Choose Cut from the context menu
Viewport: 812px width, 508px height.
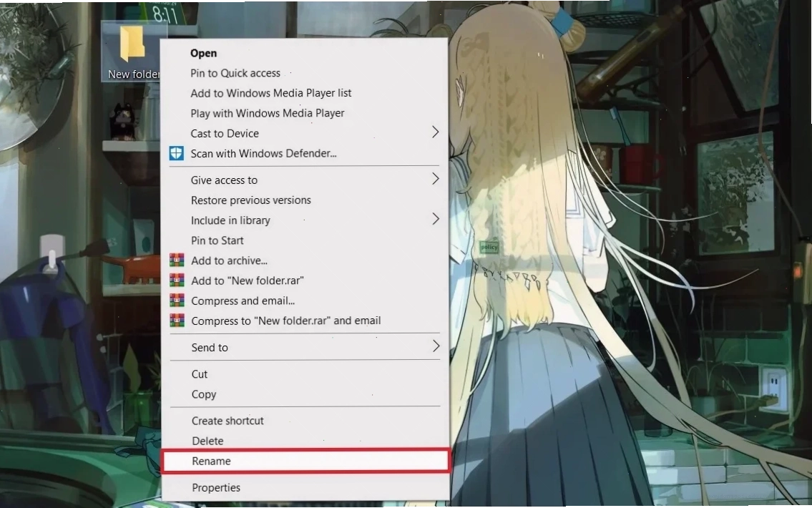coord(305,374)
